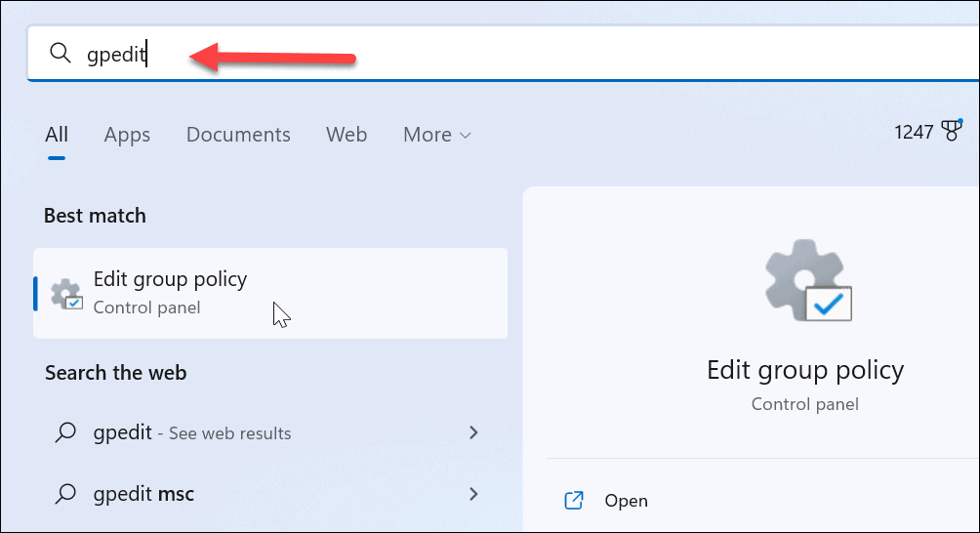This screenshot has height=533, width=980.
Task: Switch to the Documents tab
Action: click(x=238, y=135)
